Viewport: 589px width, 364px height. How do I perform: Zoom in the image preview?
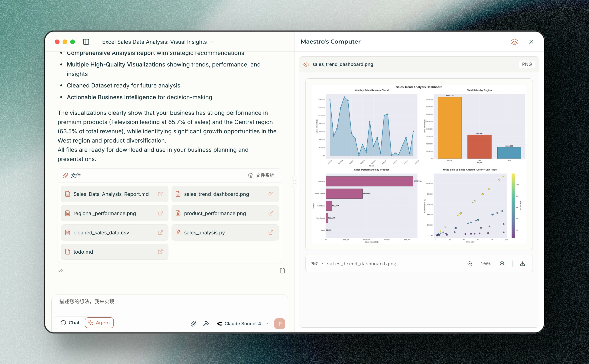pos(502,264)
